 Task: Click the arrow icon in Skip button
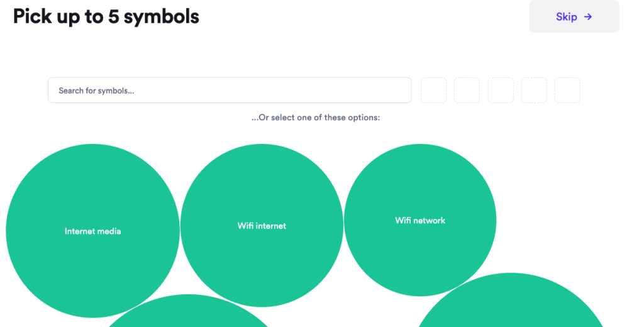coord(588,17)
